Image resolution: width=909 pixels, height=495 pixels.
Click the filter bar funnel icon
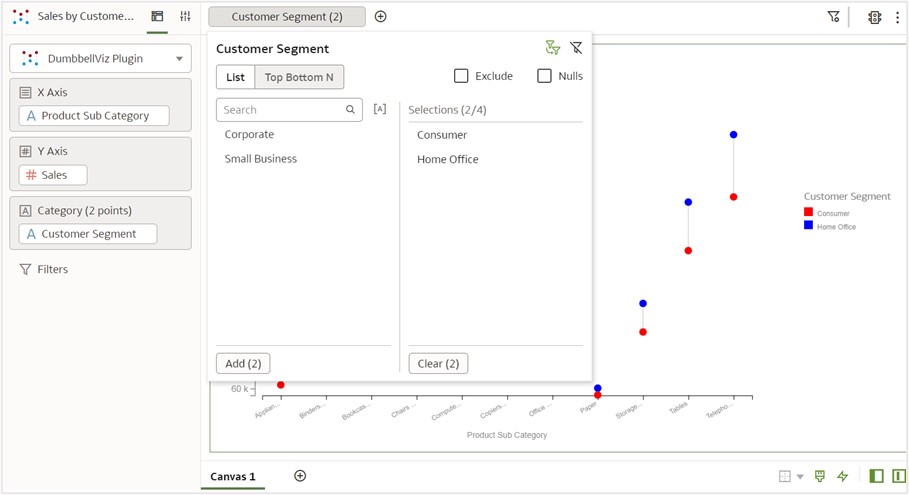(x=833, y=17)
